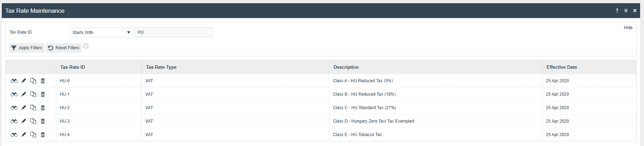Sort by Tax Rate ID column header
Image resolution: width=644 pixels, height=146 pixels.
(73, 67)
